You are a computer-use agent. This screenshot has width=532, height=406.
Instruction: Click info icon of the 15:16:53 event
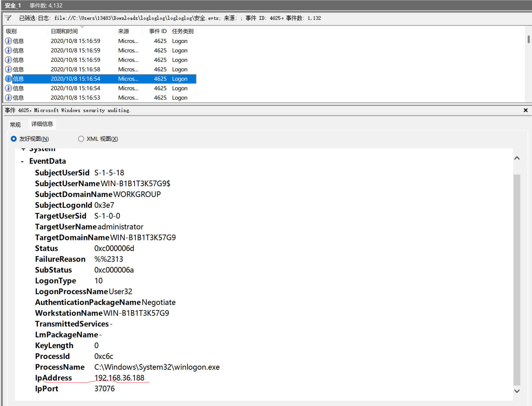tap(8, 98)
